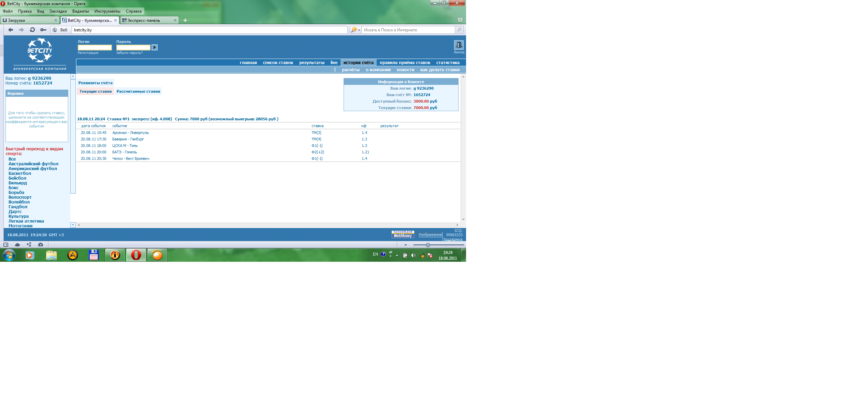This screenshot has height=409, width=868.
Task: Click the Opera Unite icon in the status bar
Action: [x=29, y=245]
